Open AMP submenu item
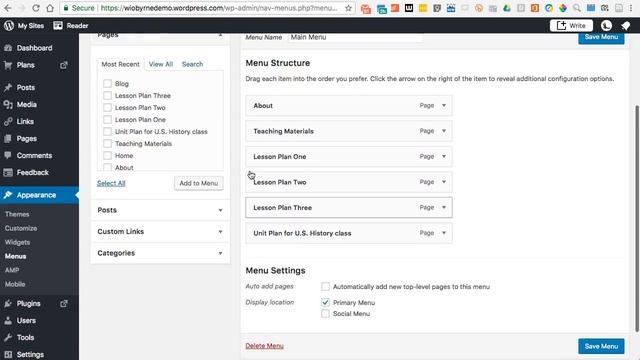 coord(12,270)
